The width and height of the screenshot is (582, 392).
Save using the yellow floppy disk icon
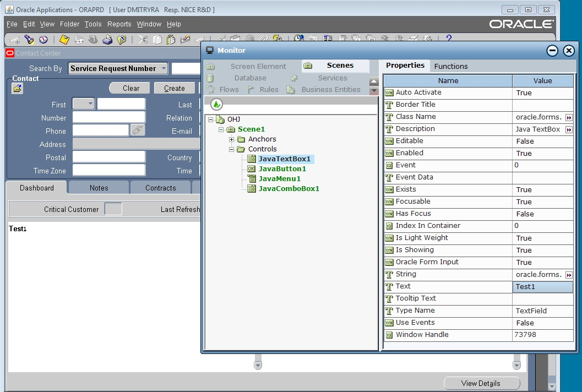click(64, 39)
